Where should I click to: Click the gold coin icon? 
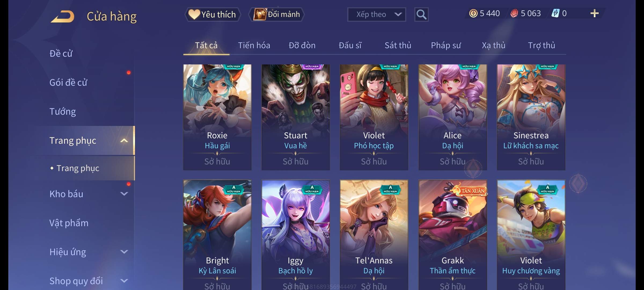click(x=473, y=13)
